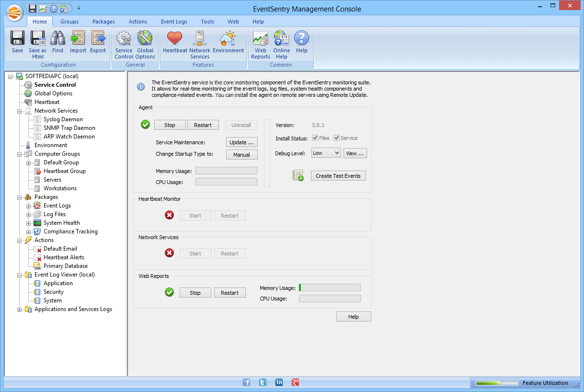Click the Help button below Web Reports
Viewport: 584px width, 392px height.
(354, 317)
